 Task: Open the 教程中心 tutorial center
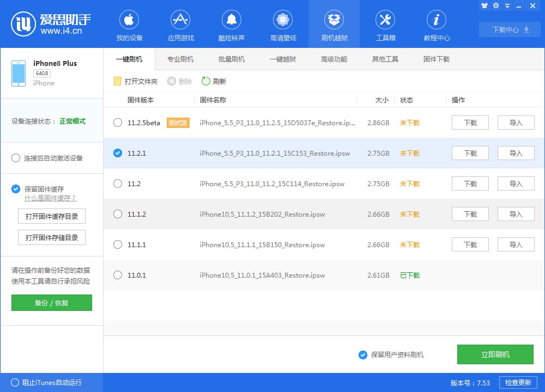(436, 24)
